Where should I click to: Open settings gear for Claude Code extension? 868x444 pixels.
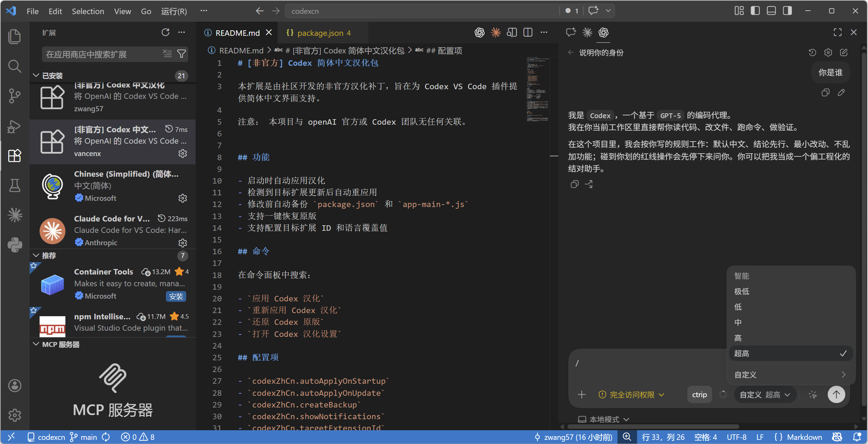tap(183, 243)
